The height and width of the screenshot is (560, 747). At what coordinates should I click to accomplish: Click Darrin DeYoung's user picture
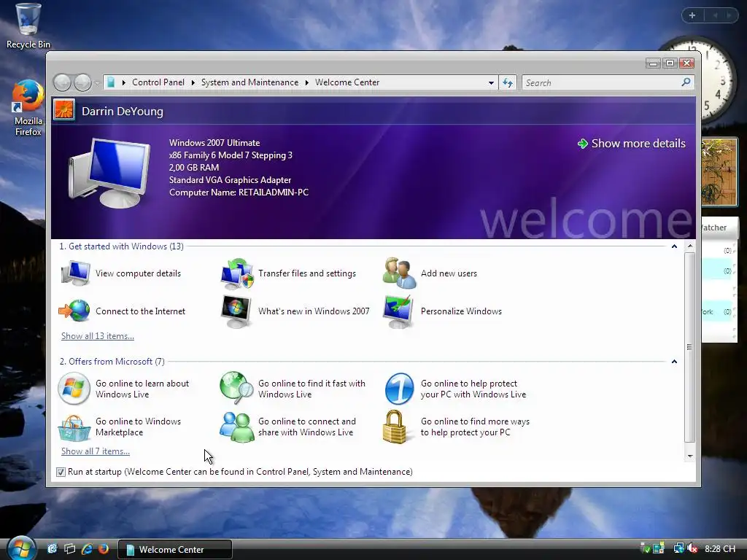[64, 109]
